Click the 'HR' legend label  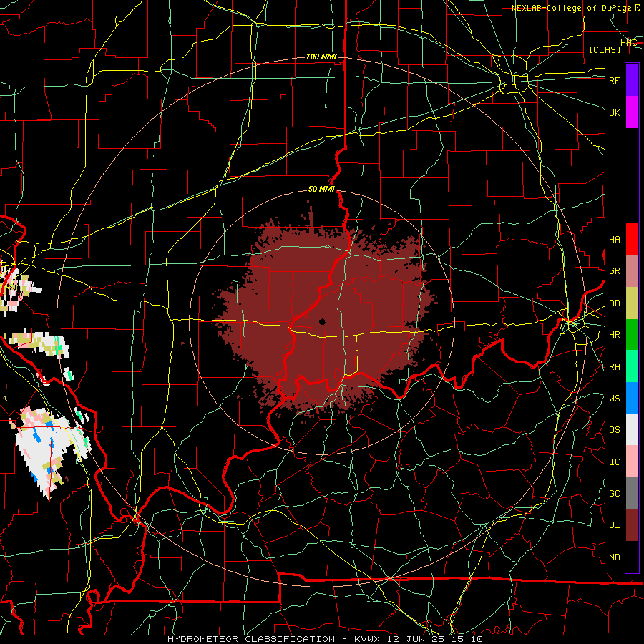614,335
